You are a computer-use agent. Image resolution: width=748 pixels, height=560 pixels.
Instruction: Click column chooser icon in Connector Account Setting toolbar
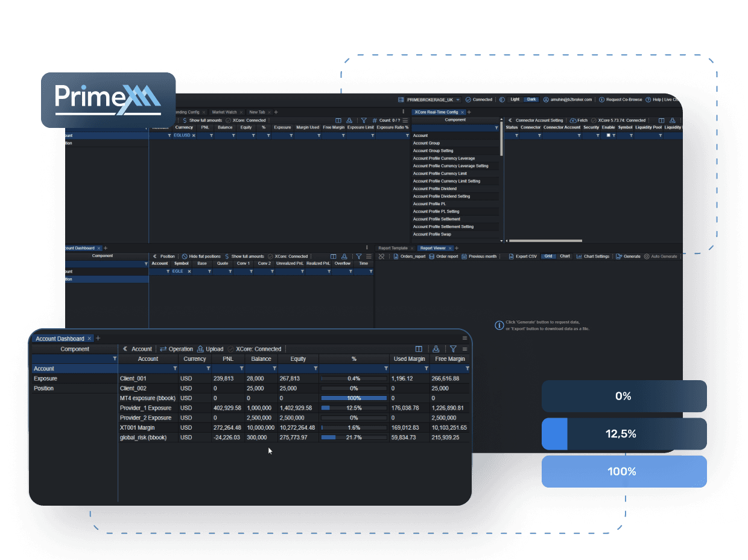tap(662, 120)
